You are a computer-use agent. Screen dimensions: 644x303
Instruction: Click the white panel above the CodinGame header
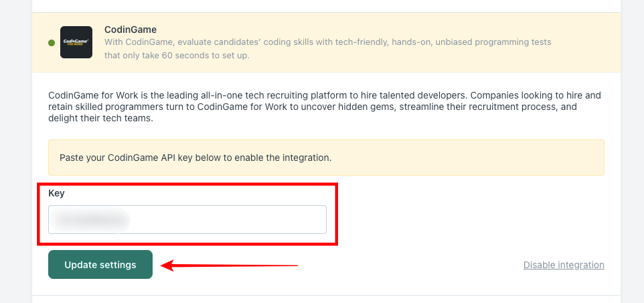click(326, 5)
